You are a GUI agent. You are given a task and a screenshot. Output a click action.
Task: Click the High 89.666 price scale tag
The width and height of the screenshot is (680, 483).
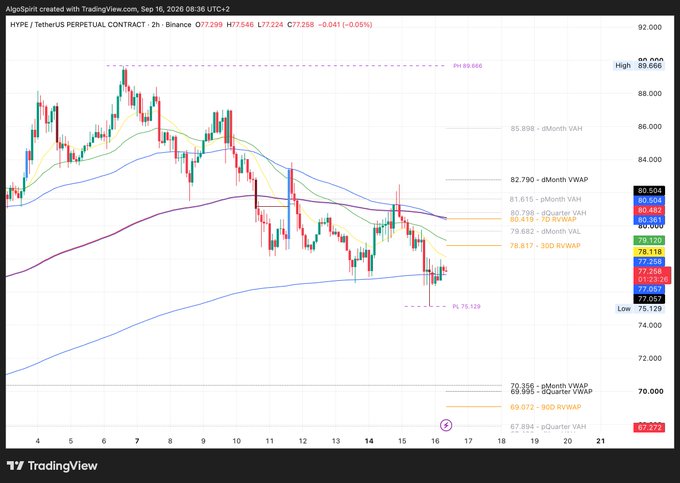pyautogui.click(x=638, y=65)
